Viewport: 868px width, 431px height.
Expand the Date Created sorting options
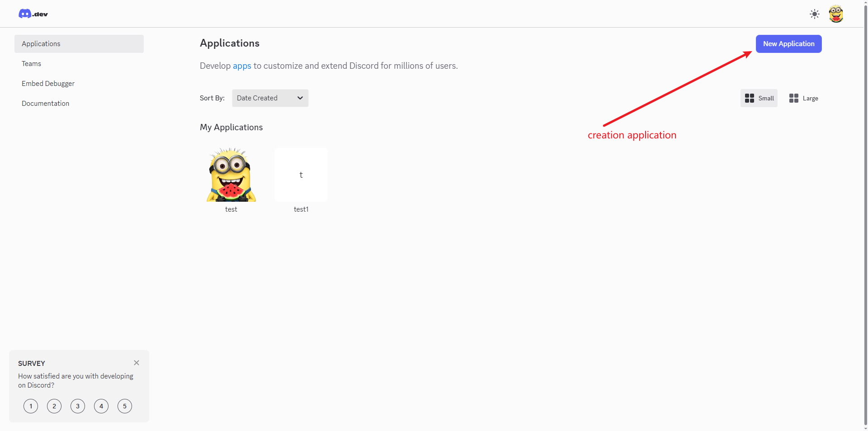270,98
